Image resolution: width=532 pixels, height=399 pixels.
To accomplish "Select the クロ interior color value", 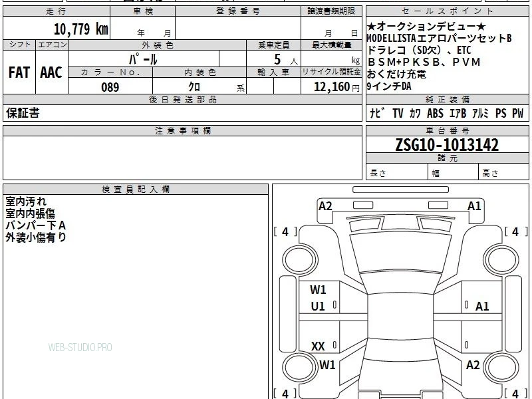I will [x=194, y=87].
